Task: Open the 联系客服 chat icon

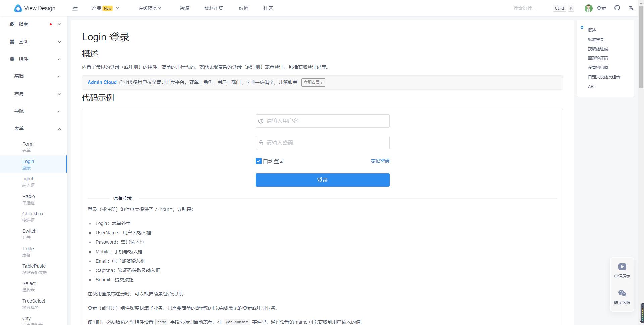Action: pyautogui.click(x=622, y=293)
